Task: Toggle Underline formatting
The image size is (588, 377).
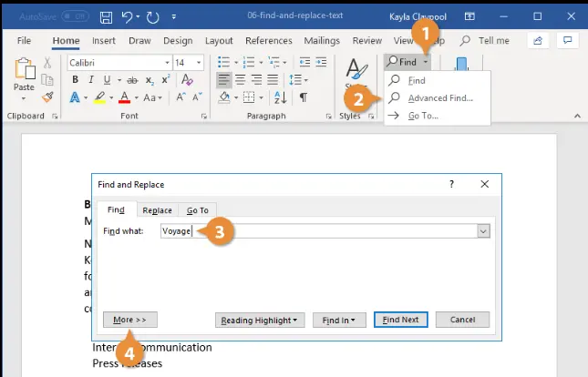Action: click(107, 80)
